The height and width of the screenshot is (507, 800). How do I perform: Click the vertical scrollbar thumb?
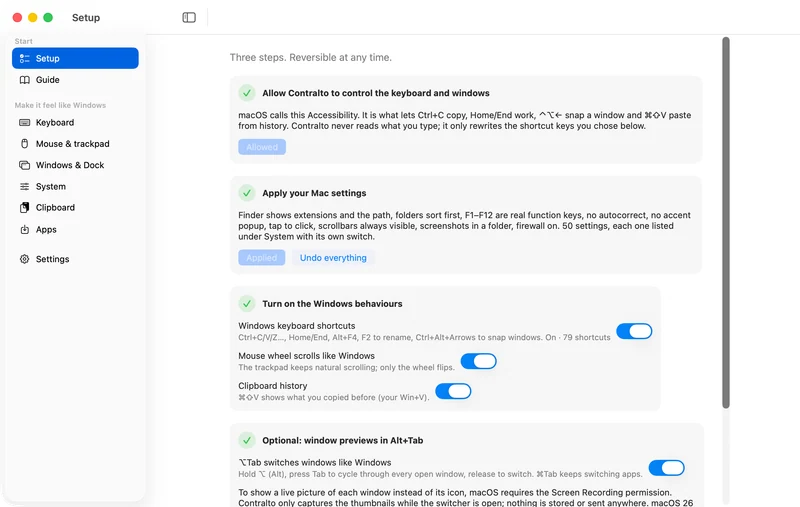coord(726,222)
